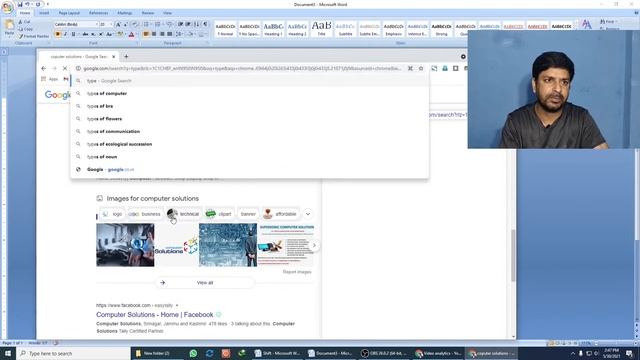Apply text highlight color
Viewport: 640px width, 360px height.
coord(120,34)
